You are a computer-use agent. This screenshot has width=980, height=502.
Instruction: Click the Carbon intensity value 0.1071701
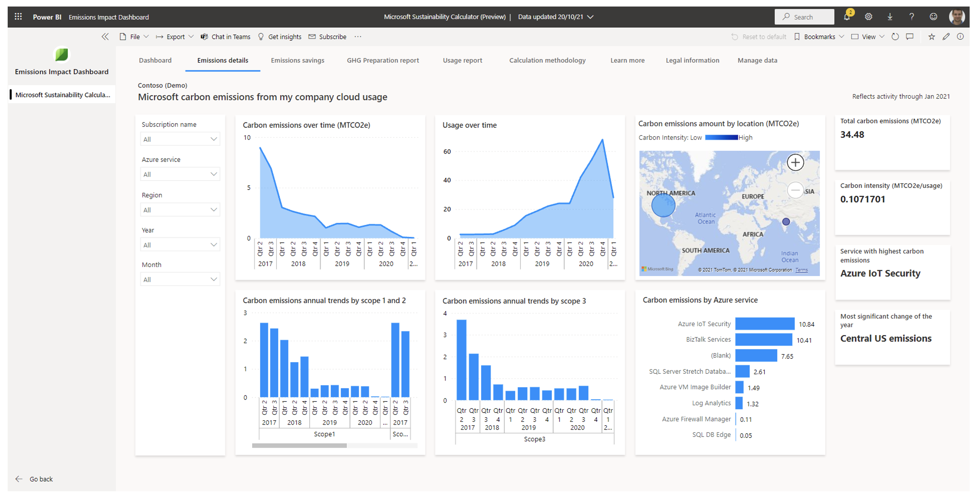[x=862, y=199]
